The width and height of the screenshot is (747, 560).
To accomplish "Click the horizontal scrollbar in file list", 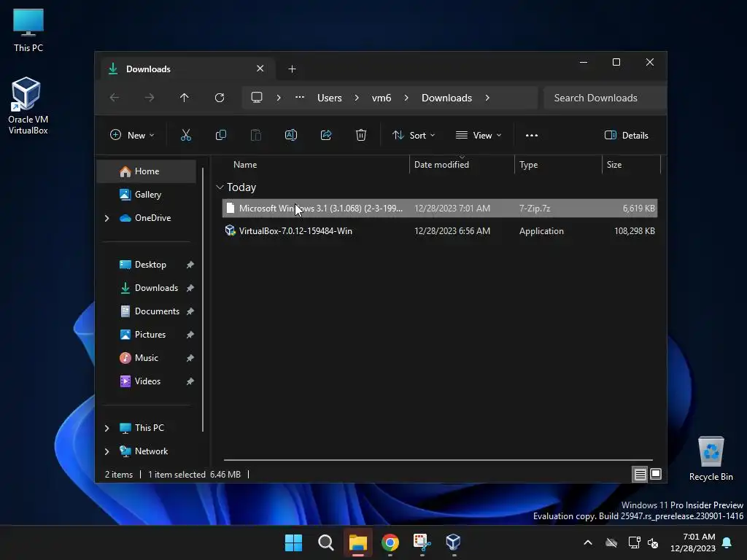I will click(x=438, y=460).
